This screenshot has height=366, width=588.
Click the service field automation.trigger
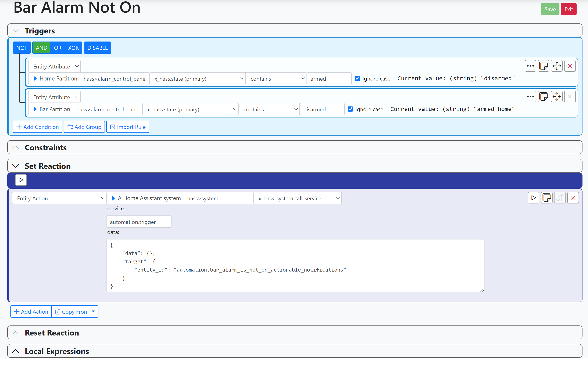pyautogui.click(x=139, y=222)
